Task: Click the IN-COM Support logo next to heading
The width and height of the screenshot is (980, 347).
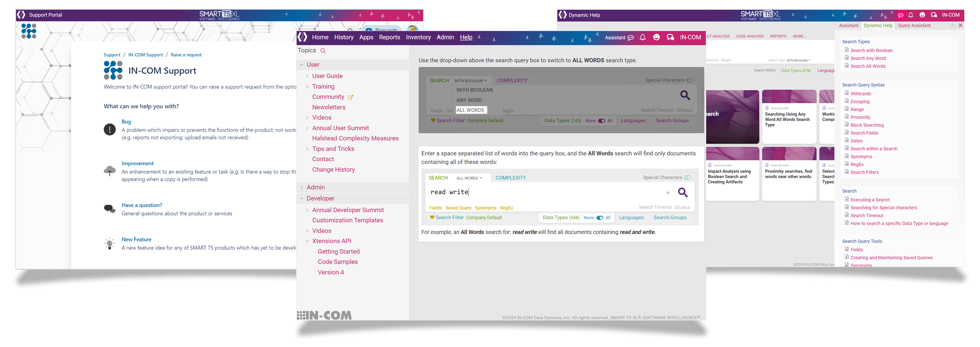Action: (x=113, y=70)
